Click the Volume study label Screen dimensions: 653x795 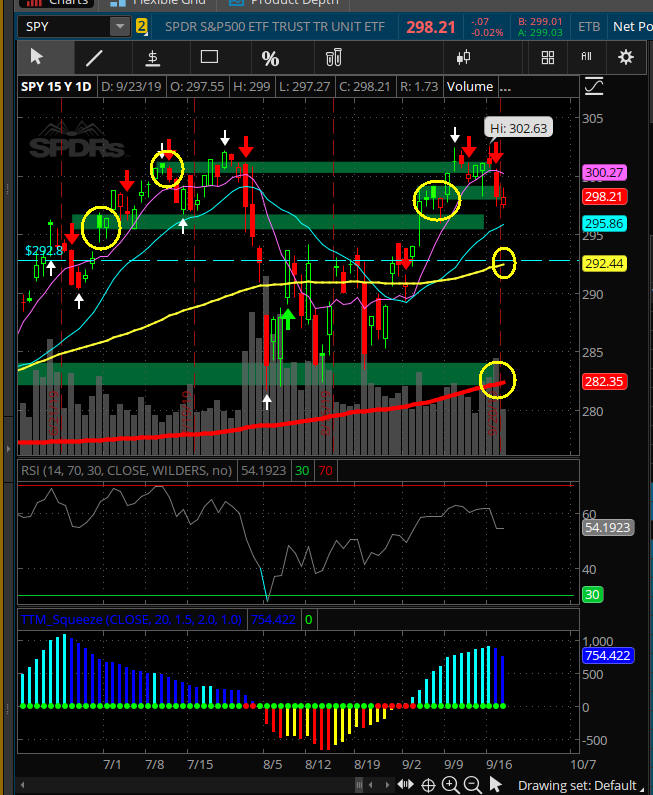(469, 87)
